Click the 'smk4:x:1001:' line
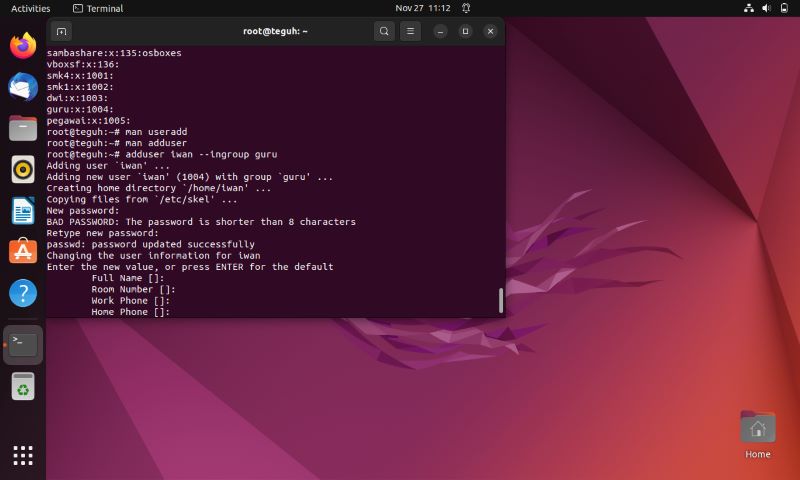The image size is (800, 480). coord(80,75)
